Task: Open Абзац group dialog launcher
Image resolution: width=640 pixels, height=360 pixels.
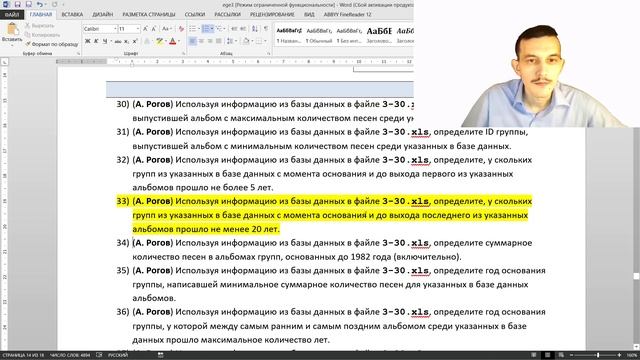Action: 269,53
